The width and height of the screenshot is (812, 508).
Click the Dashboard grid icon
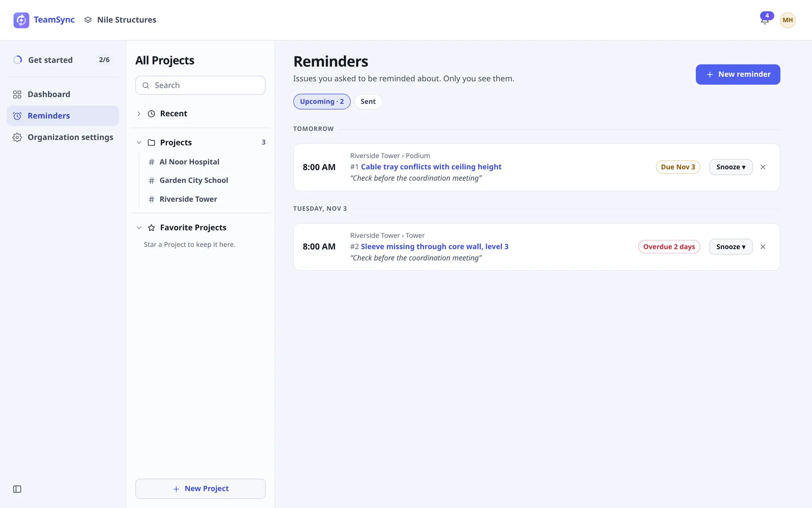point(17,94)
